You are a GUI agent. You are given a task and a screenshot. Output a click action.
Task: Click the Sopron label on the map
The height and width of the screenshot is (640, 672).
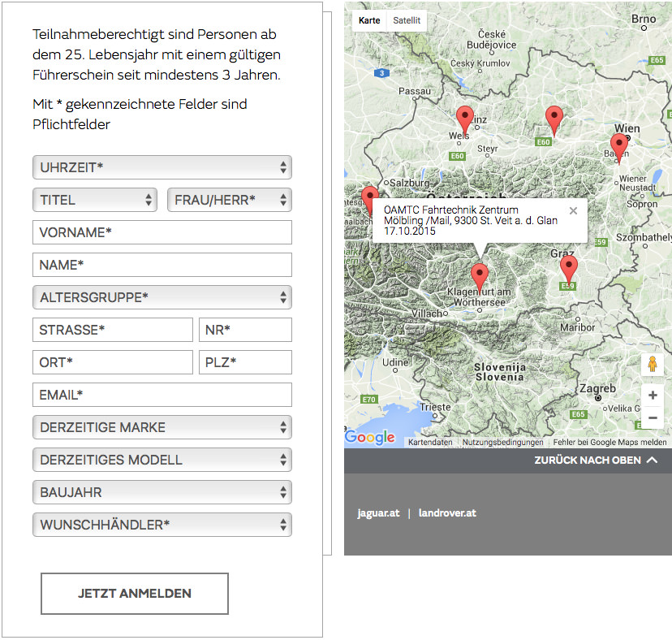point(642,204)
